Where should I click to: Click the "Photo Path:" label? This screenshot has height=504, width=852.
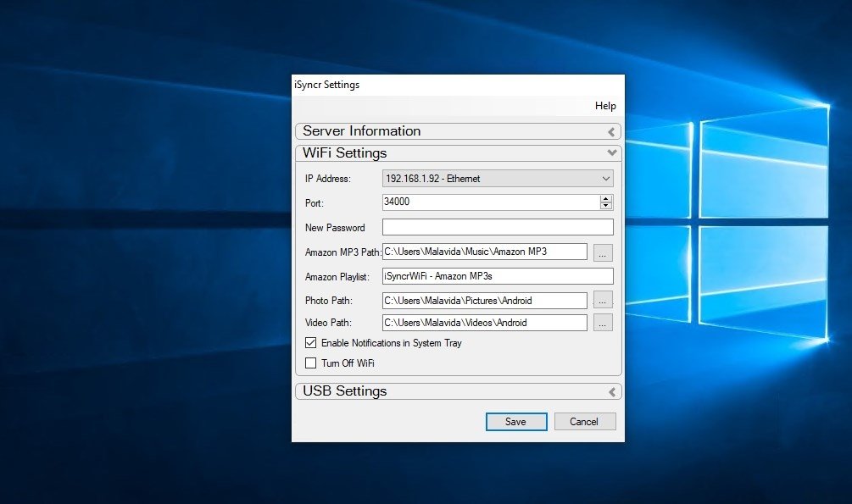click(x=328, y=301)
